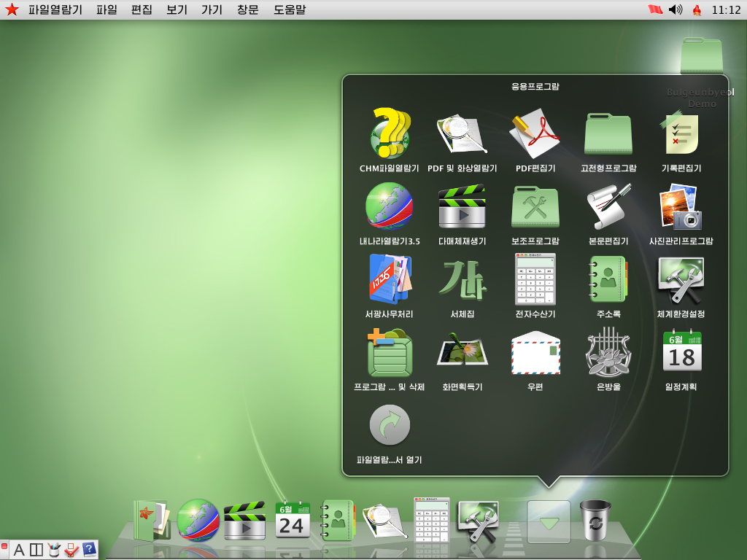Open system preferences in the dock
The height and width of the screenshot is (560, 747).
pyautogui.click(x=479, y=521)
